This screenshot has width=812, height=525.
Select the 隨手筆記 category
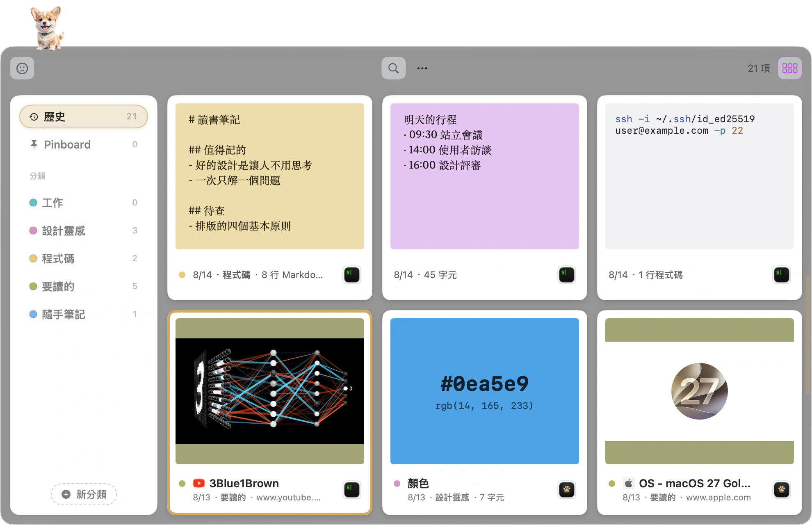click(84, 314)
